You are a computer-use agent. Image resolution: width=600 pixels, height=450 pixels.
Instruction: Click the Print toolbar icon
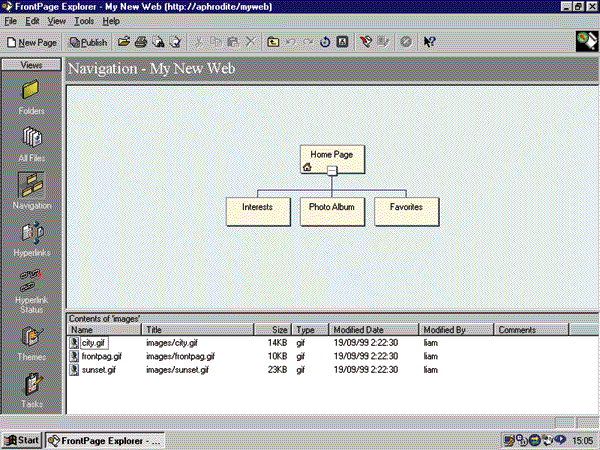(141, 43)
